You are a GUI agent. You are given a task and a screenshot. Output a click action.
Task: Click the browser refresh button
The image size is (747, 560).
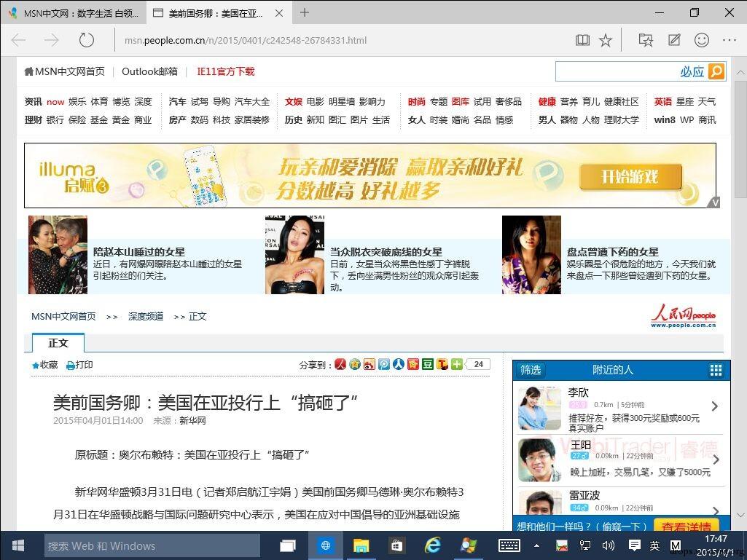(x=87, y=41)
